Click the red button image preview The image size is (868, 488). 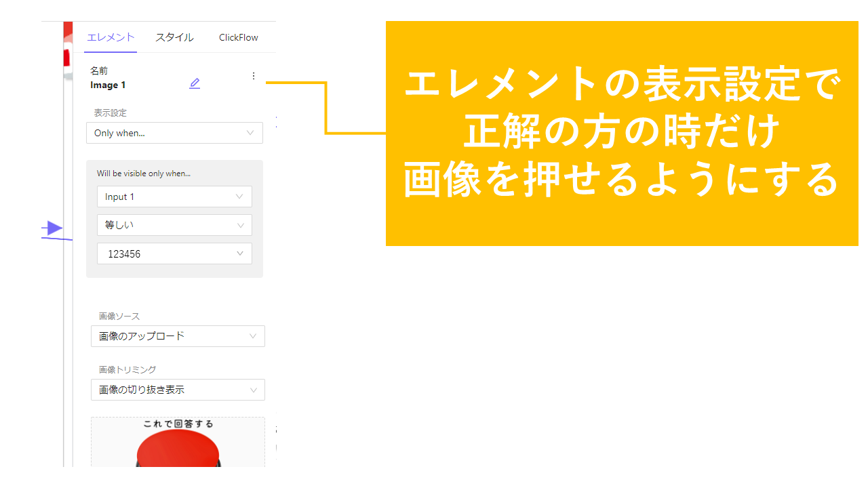(x=178, y=447)
